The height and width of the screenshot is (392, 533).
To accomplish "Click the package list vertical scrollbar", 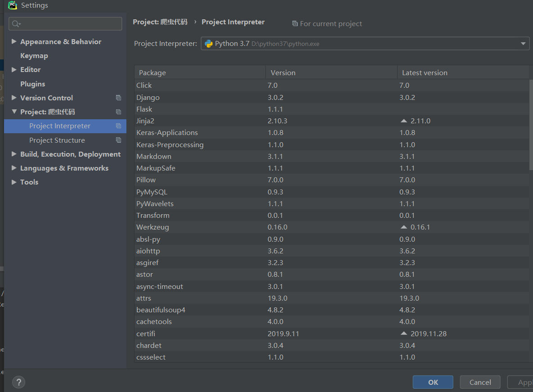I will pyautogui.click(x=531, y=125).
